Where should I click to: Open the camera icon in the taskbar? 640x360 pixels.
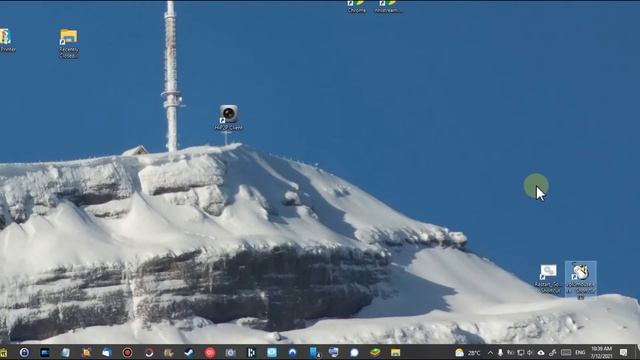(x=231, y=352)
